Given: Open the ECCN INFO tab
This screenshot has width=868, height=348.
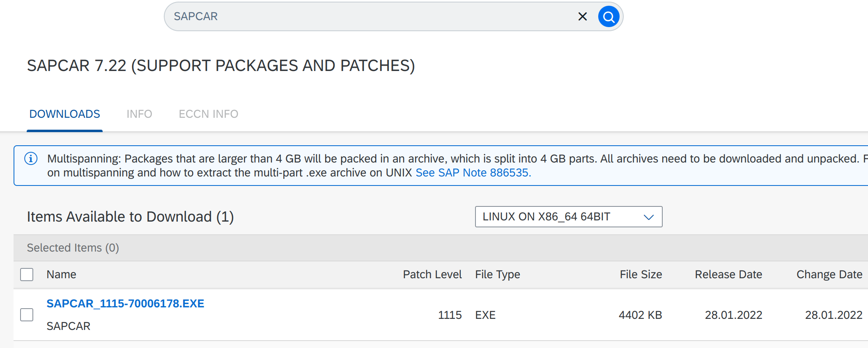Looking at the screenshot, I should pyautogui.click(x=208, y=114).
